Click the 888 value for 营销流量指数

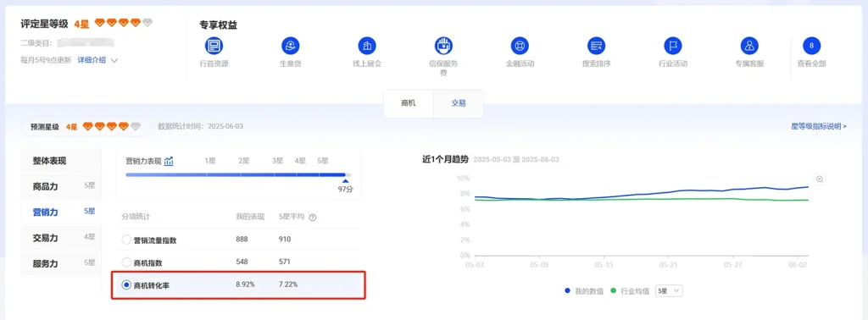tap(242, 240)
